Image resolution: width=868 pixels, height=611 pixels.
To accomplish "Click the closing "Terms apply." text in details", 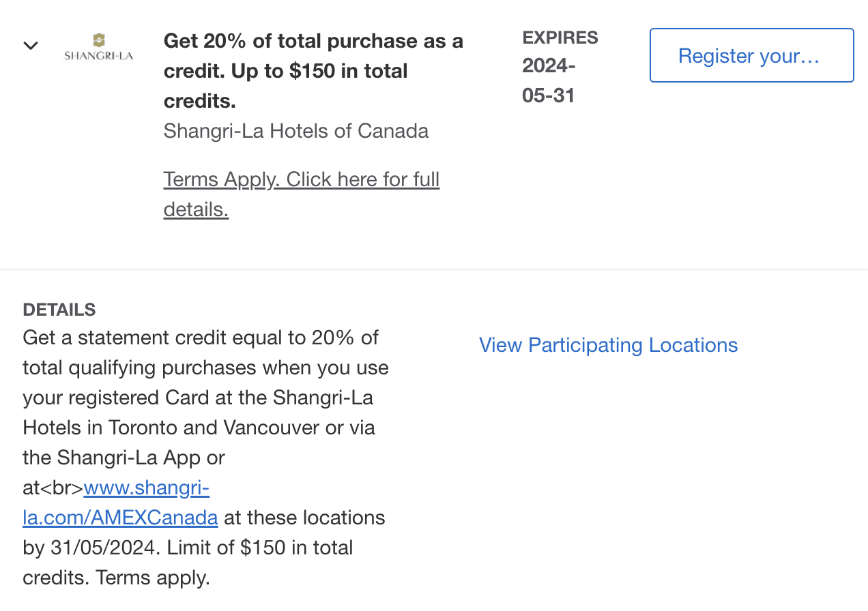I will click(153, 578).
